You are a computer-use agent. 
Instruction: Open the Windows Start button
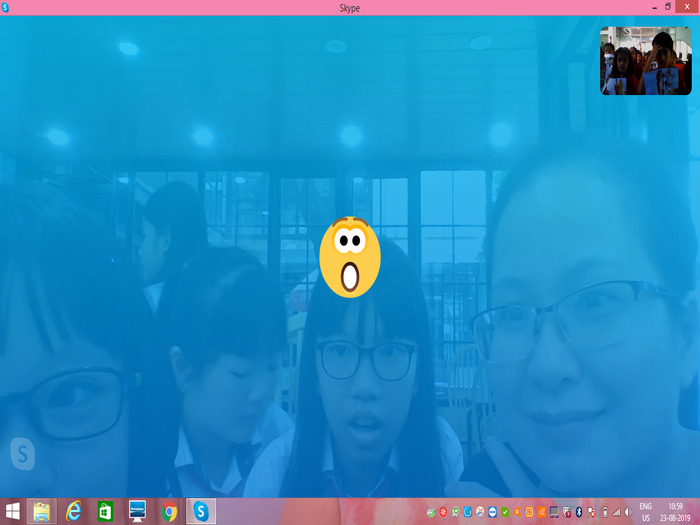[x=12, y=511]
